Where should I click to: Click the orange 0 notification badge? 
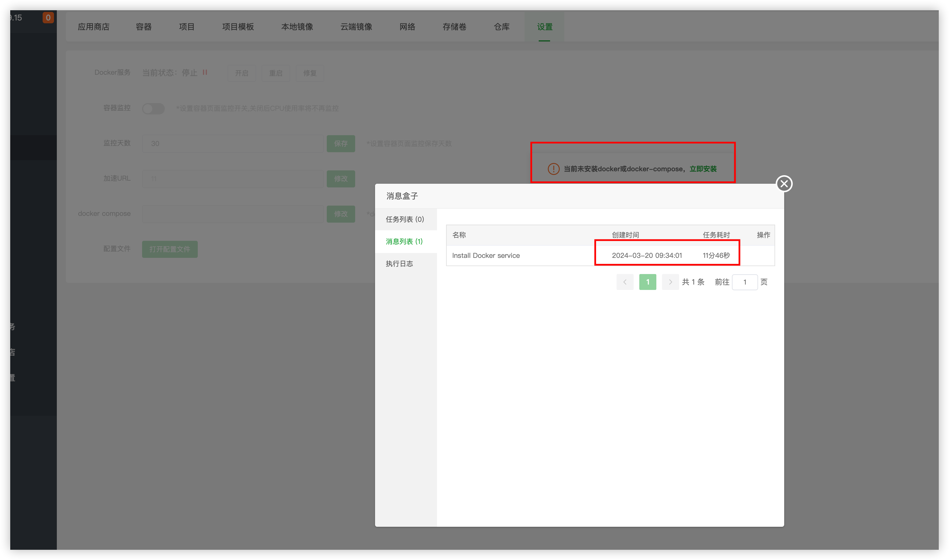point(48,17)
